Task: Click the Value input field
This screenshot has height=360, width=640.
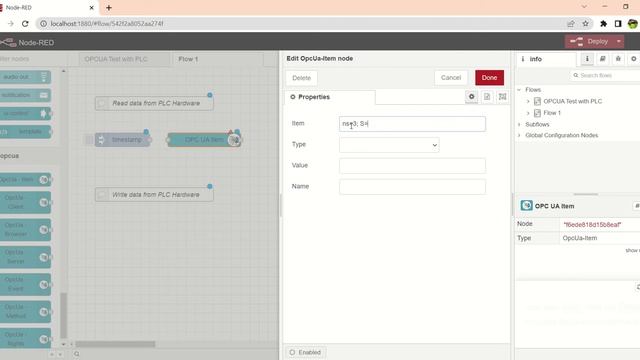Action: (412, 166)
